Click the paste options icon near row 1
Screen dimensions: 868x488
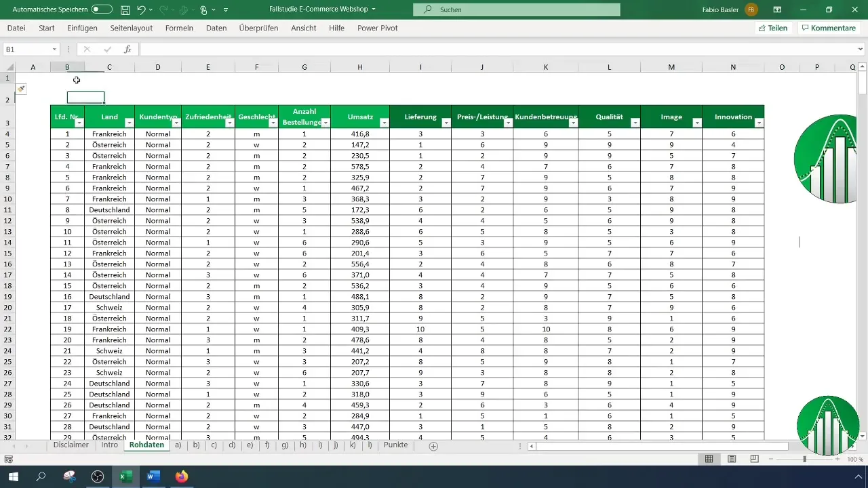click(x=21, y=89)
